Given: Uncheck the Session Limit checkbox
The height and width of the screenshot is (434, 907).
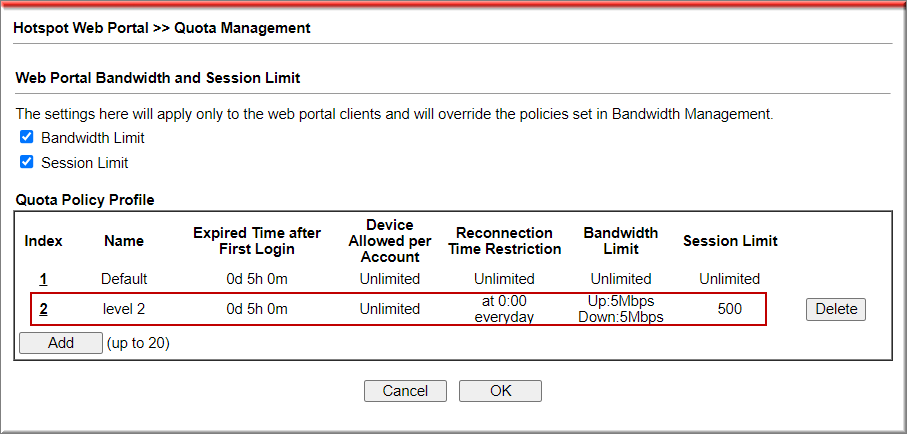Looking at the screenshot, I should tap(26, 162).
